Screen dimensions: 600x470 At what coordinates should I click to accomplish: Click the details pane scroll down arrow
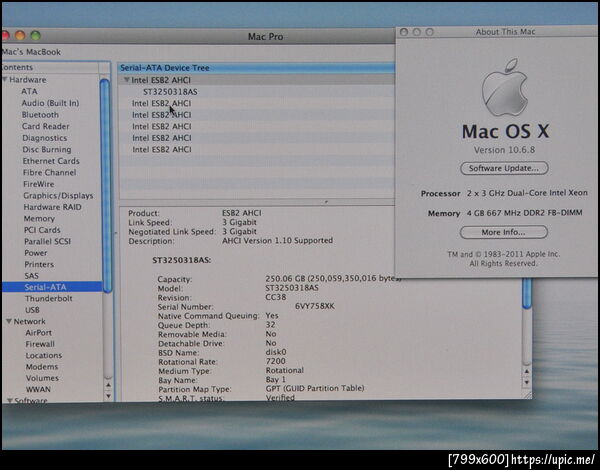(x=527, y=382)
